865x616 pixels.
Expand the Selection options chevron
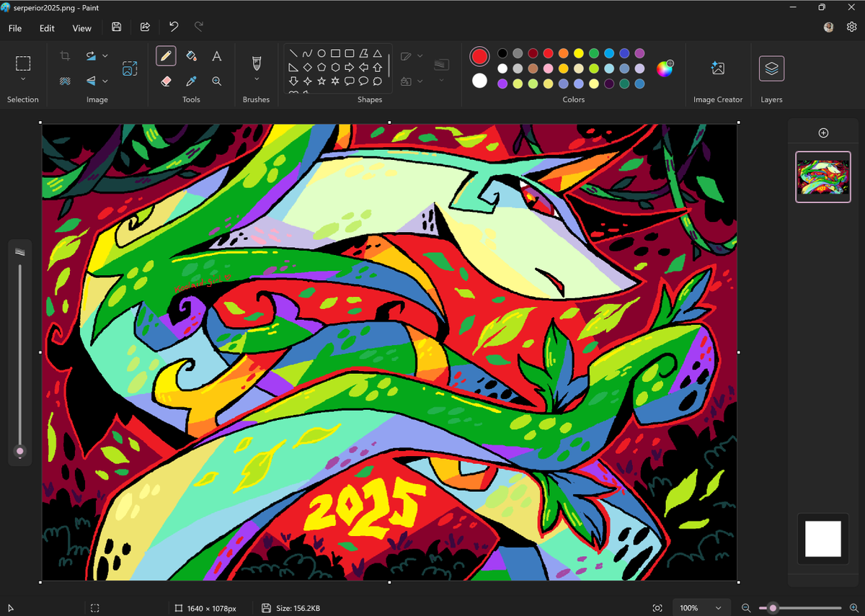(23, 79)
